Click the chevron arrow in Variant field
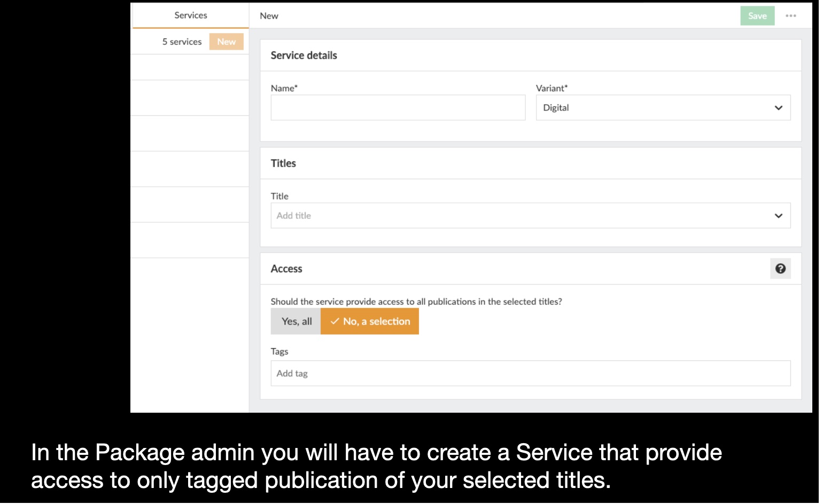This screenshot has height=504, width=823. pyautogui.click(x=778, y=108)
